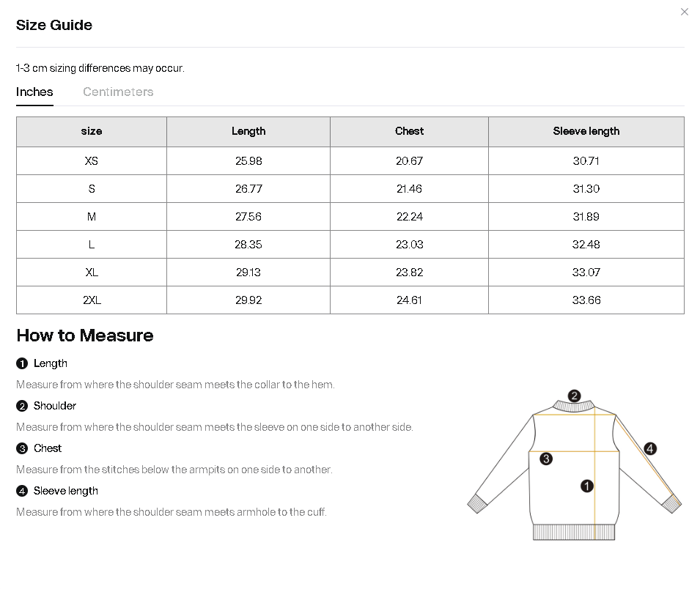Click the number 4 Sleeve length bullet icon

click(22, 491)
